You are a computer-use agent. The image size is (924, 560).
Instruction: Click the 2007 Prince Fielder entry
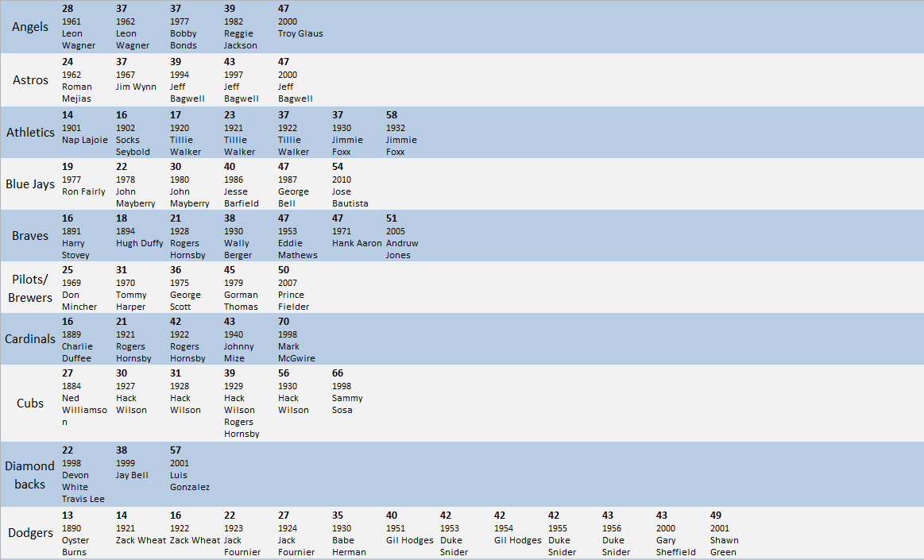click(293, 288)
